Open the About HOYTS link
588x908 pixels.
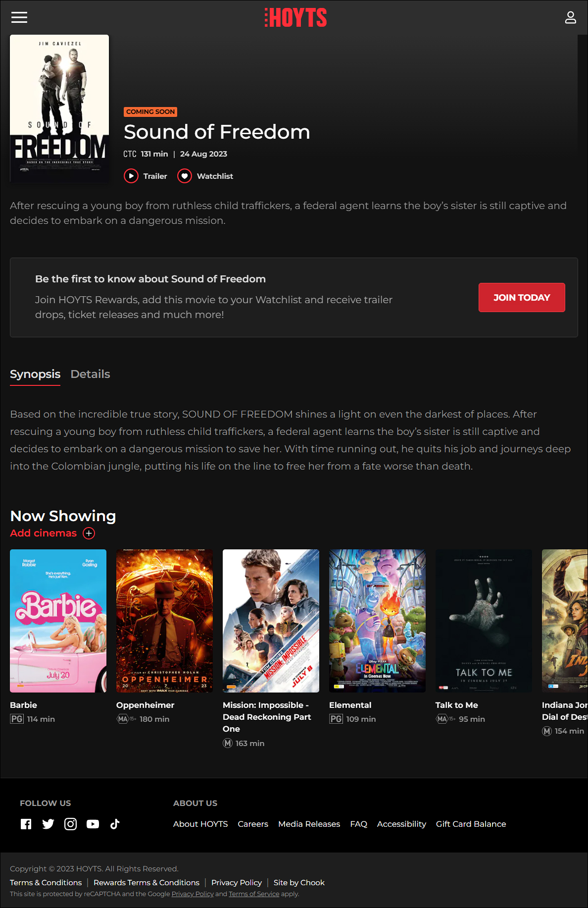point(200,824)
